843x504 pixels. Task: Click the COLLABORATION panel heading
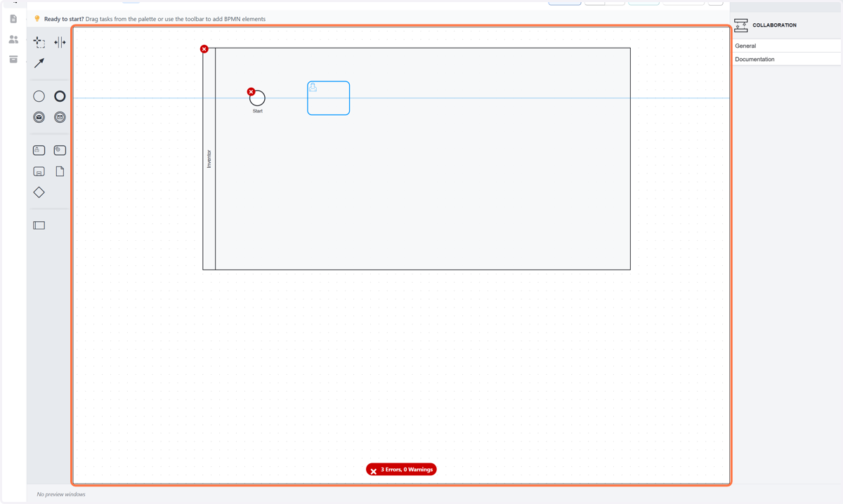pos(775,25)
